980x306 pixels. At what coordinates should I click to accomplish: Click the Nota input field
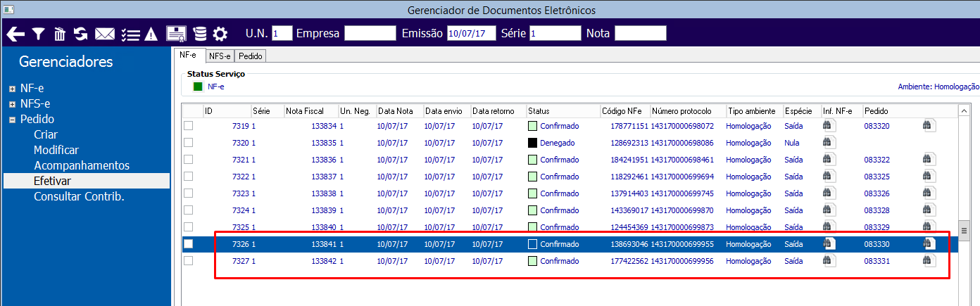[640, 33]
